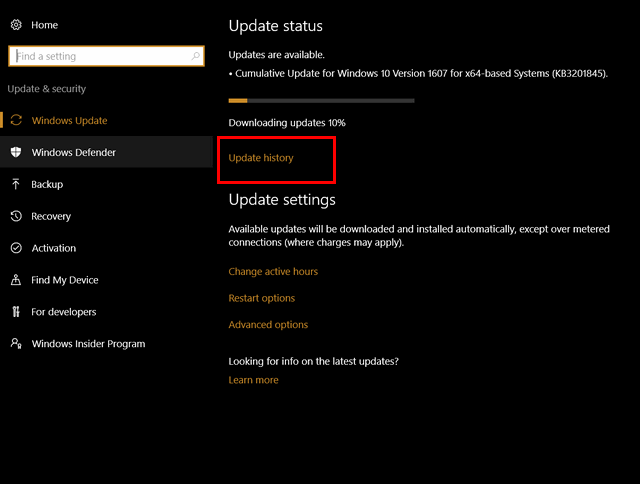
Task: Click the Cumulative Update KB3201845 entry text
Action: click(x=418, y=73)
